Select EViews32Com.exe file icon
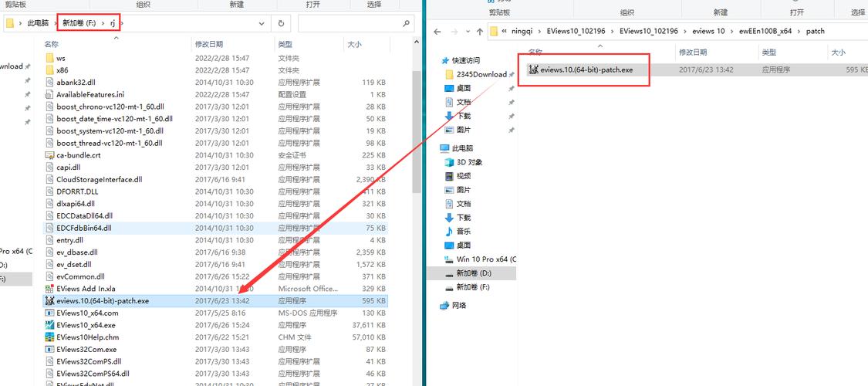868x386 pixels. [x=49, y=350]
